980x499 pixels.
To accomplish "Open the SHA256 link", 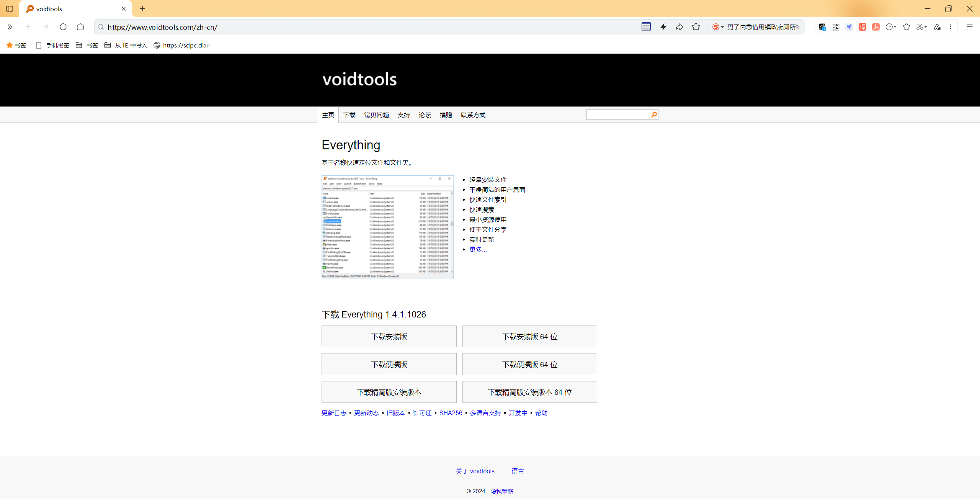I will 451,413.
